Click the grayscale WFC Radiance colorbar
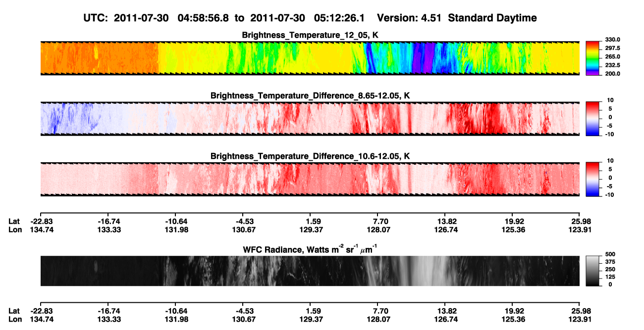The width and height of the screenshot is (644, 330). tap(592, 271)
